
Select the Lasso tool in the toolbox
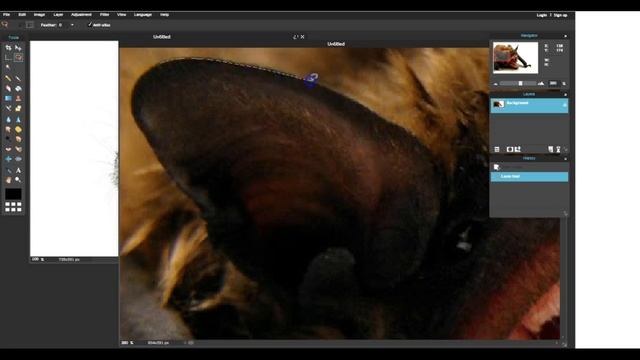pos(18,58)
